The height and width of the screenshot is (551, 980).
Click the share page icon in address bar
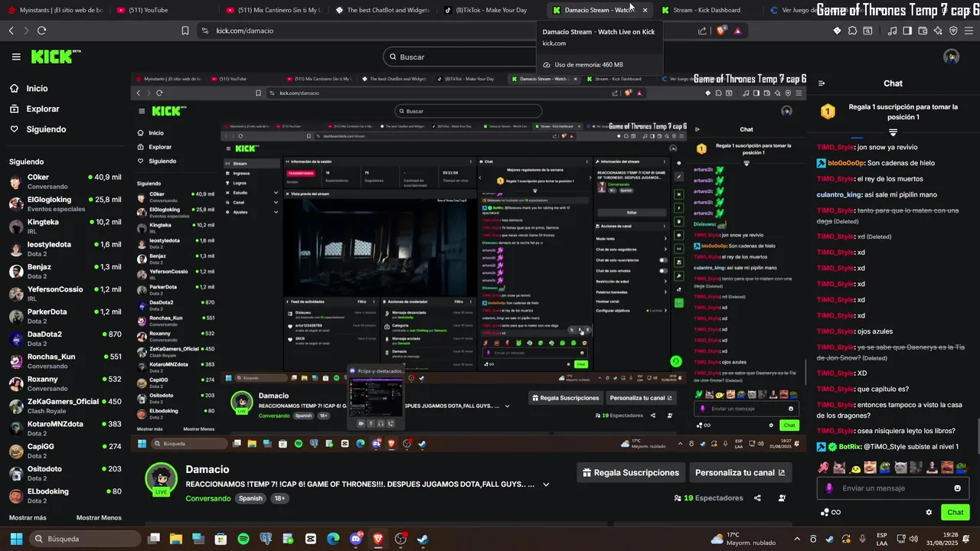point(702,31)
